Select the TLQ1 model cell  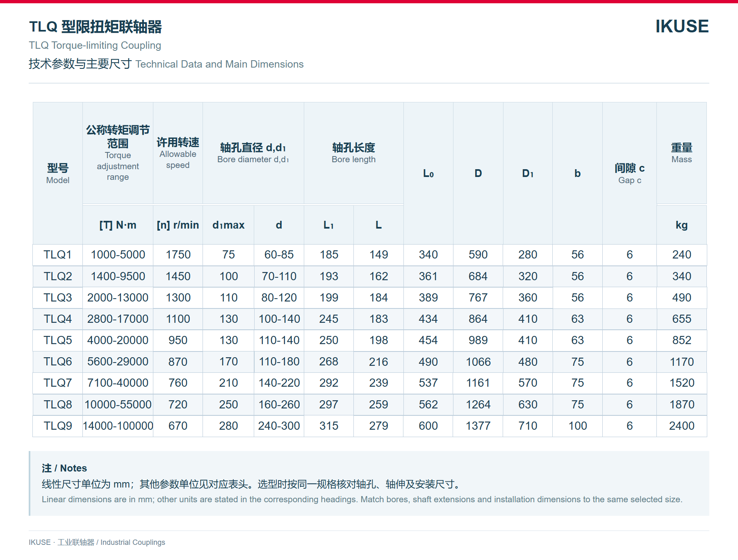tap(58, 255)
